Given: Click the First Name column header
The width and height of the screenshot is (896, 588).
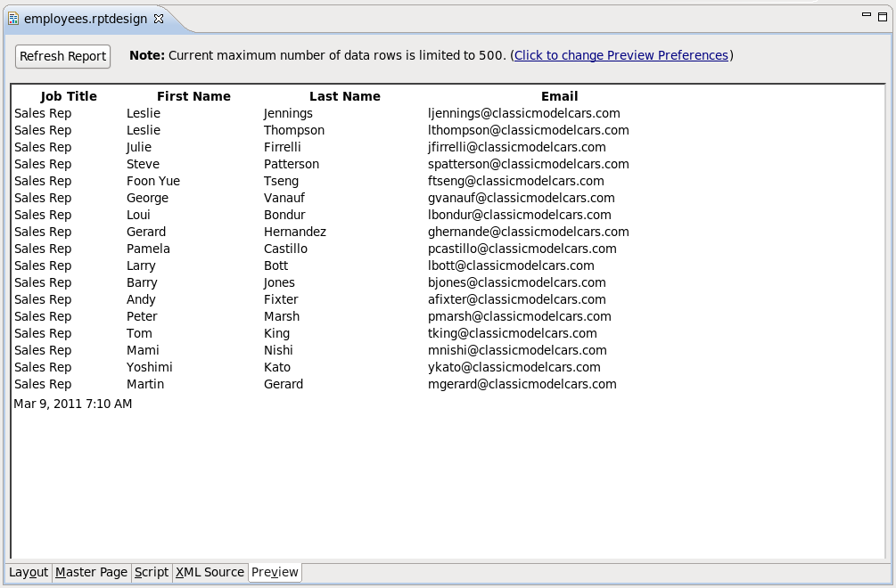Looking at the screenshot, I should click(193, 96).
